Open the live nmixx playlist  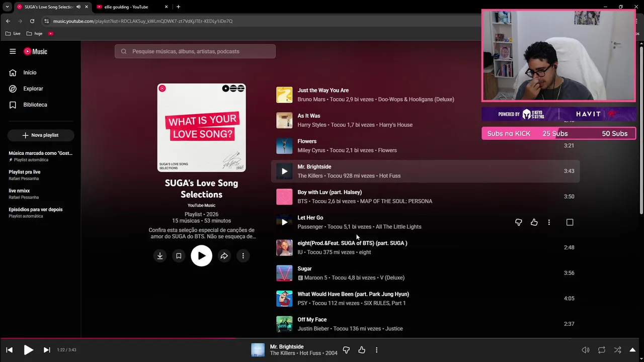[41, 194]
